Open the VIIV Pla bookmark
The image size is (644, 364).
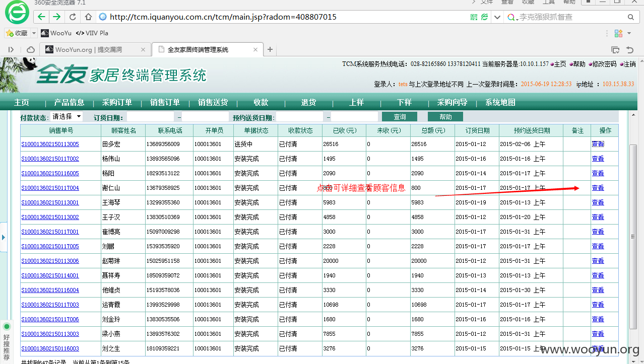tap(92, 33)
